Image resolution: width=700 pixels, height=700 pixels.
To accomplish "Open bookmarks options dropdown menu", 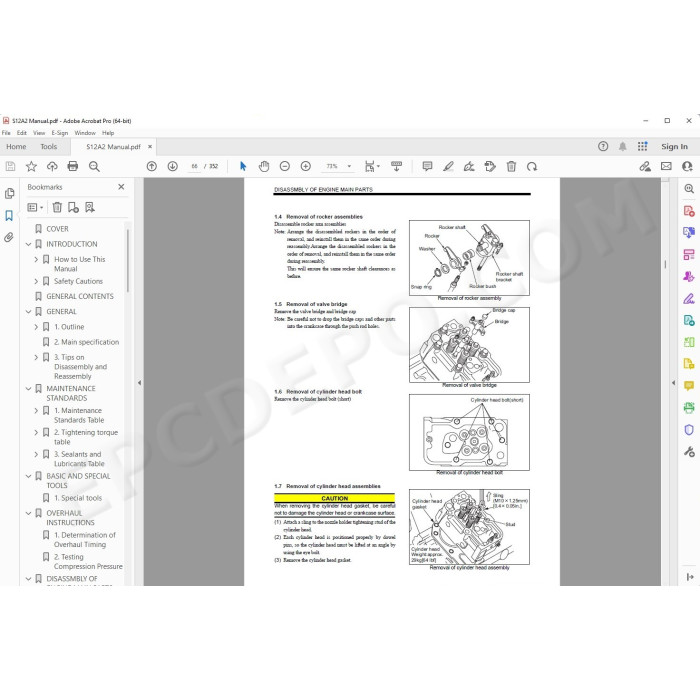I will click(36, 208).
